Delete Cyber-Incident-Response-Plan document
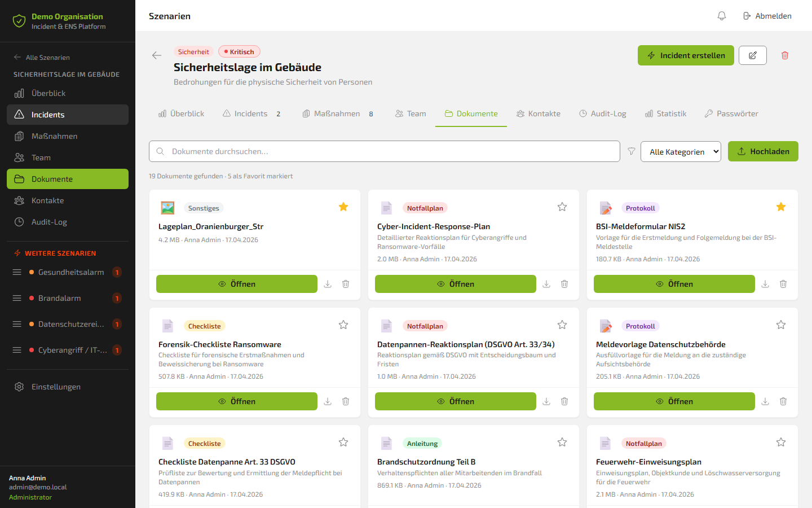812x508 pixels. 564,284
